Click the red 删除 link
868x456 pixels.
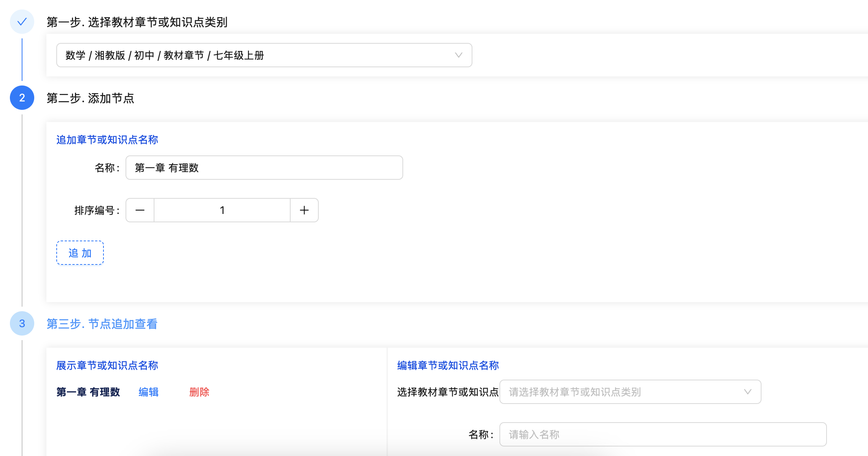pyautogui.click(x=199, y=392)
